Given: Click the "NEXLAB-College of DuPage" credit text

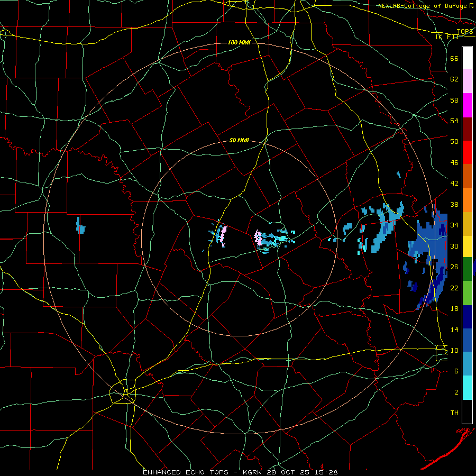Looking at the screenshot, I should point(423,6).
